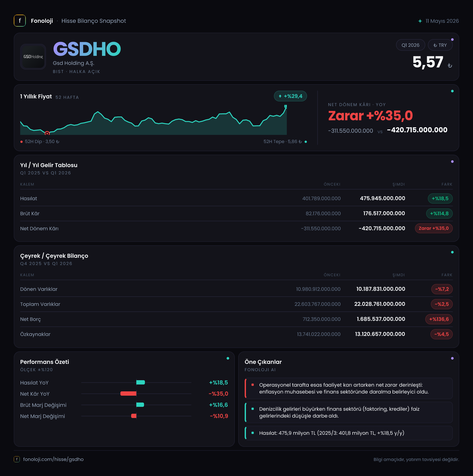Click the Brüt Marj Değişimi teal bar
The image size is (473, 476).
tap(140, 404)
